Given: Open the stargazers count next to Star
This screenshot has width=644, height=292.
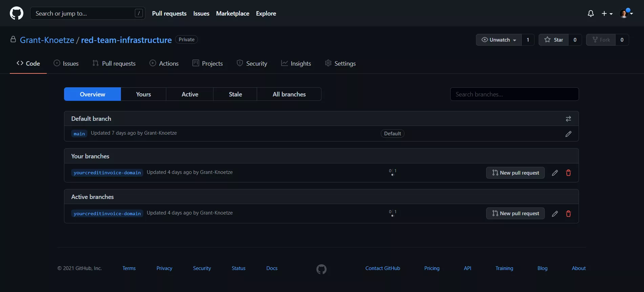Looking at the screenshot, I should coord(575,40).
